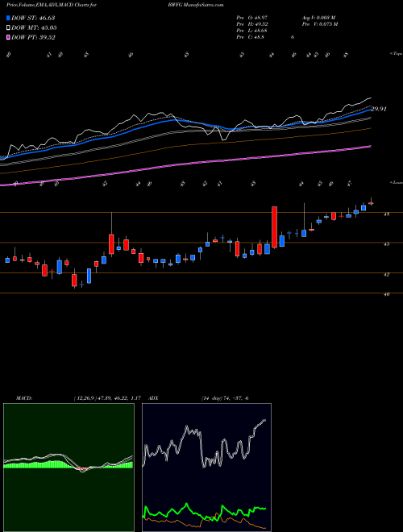This screenshot has height=532, width=403.
Task: Click the white DOW MT legend swatch
Action: point(9,28)
